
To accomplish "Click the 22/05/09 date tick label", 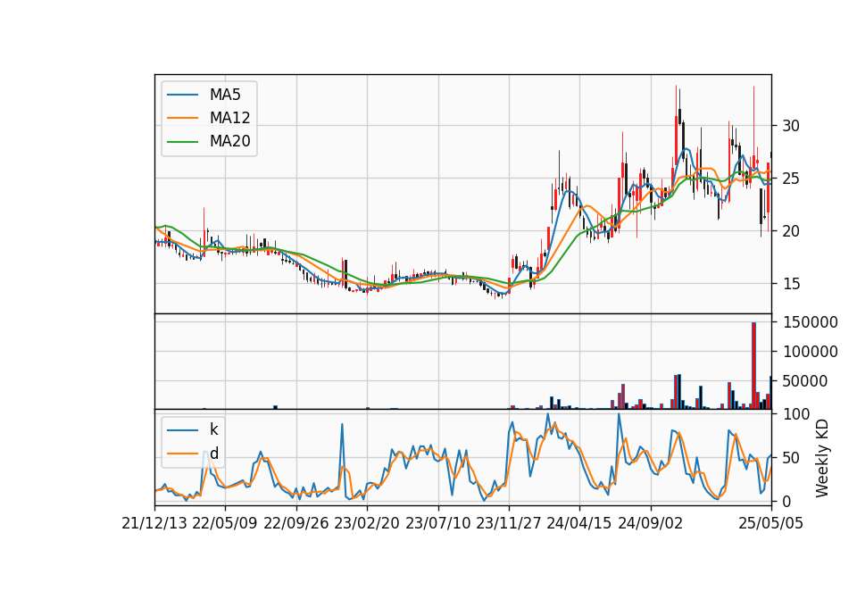I will pyautogui.click(x=225, y=523).
